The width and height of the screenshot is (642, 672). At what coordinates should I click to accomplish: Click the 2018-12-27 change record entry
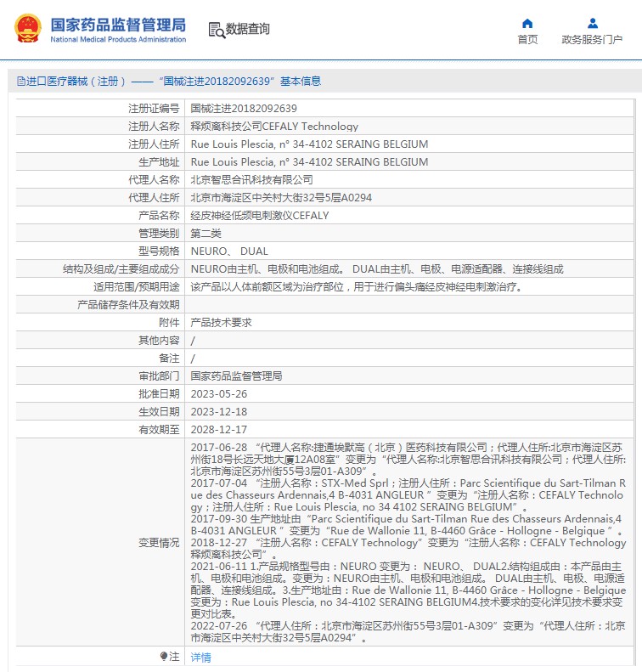click(408, 549)
